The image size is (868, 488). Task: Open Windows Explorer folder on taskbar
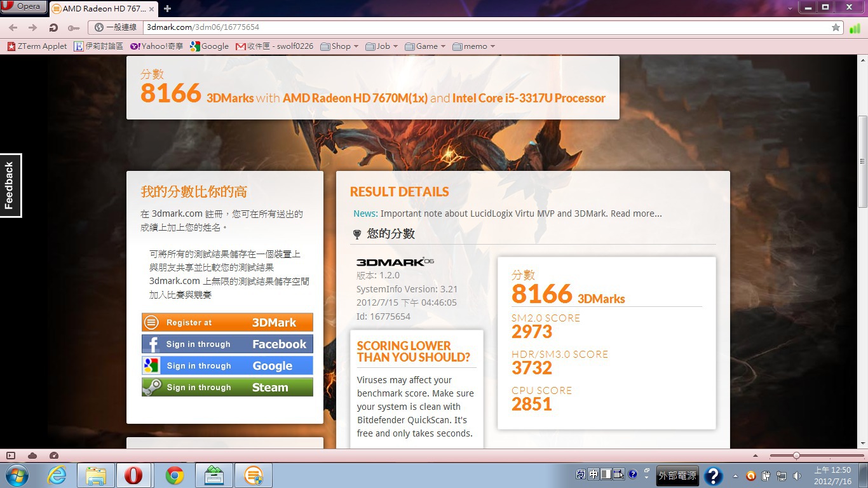pos(96,475)
